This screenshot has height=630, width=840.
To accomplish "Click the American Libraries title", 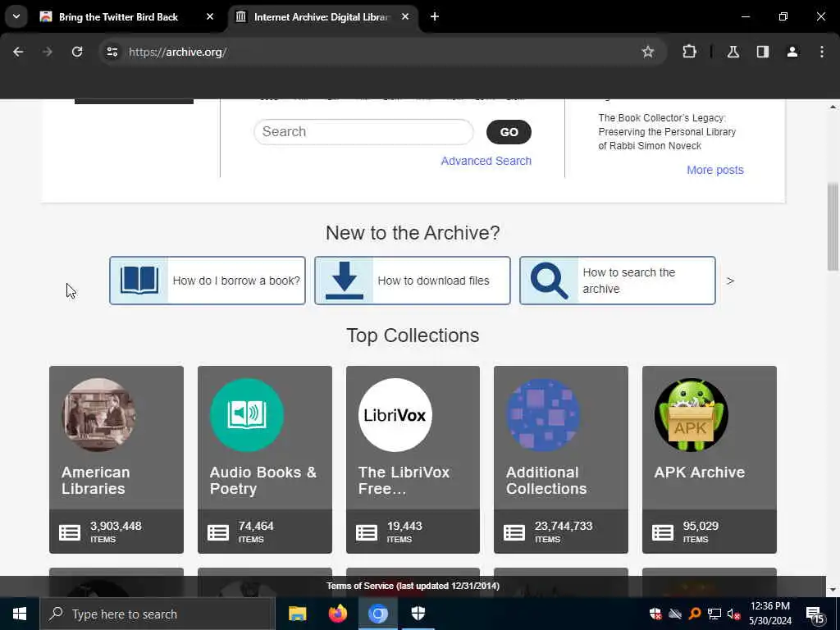I will click(96, 481).
